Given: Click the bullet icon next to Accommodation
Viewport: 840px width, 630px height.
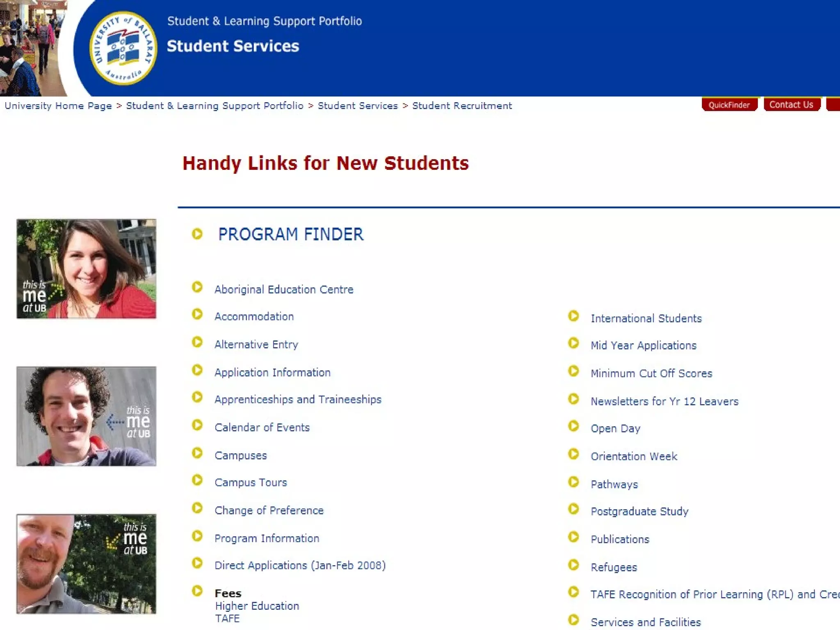Looking at the screenshot, I should pos(197,314).
